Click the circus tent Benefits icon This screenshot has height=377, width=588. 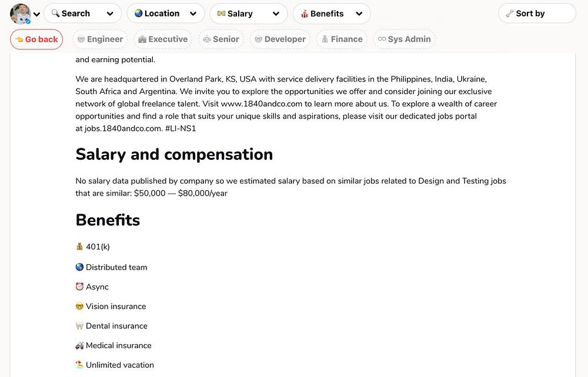[x=305, y=14]
